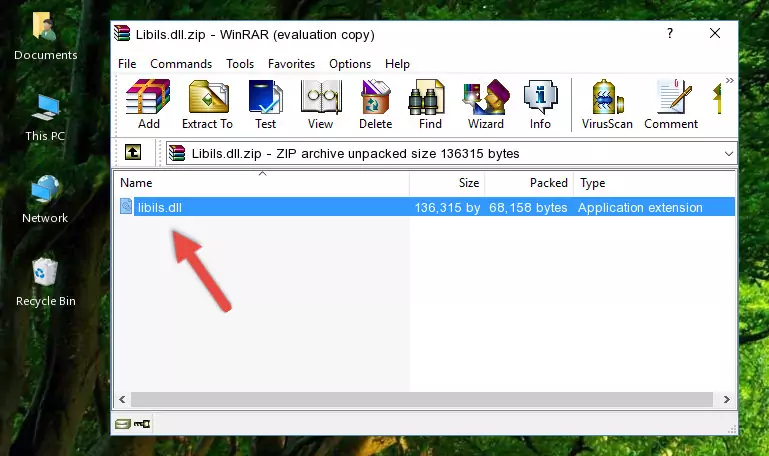Close the WinRAR window
Image resolution: width=769 pixels, height=456 pixels.
(715, 33)
